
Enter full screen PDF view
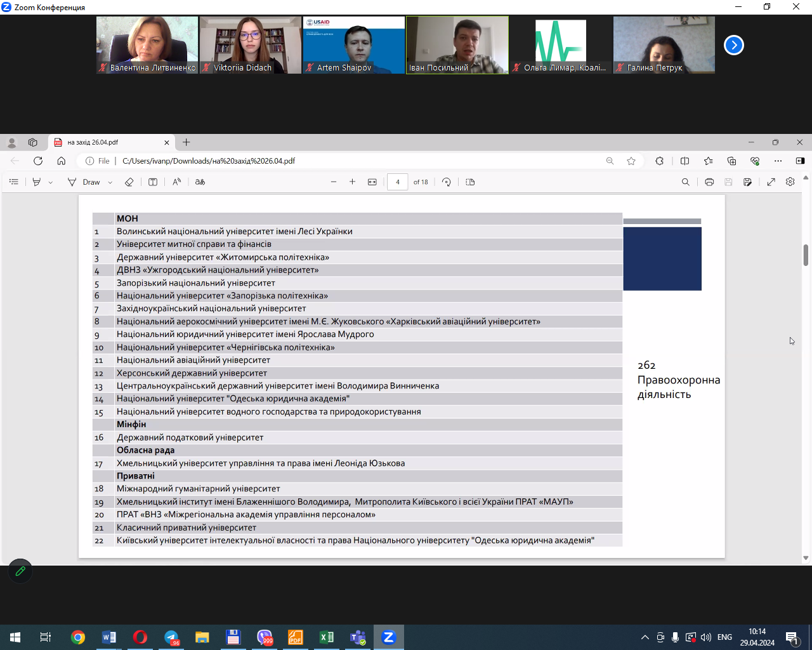click(771, 182)
